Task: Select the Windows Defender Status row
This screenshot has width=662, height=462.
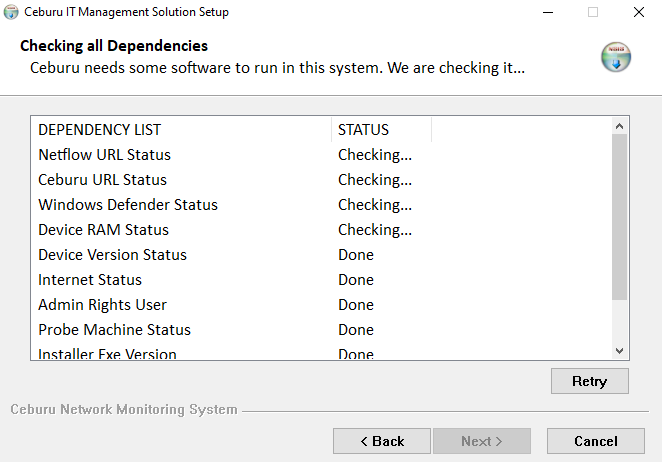Action: (x=321, y=204)
